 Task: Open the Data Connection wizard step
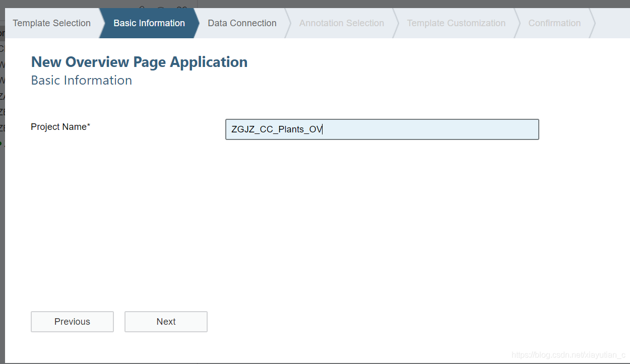[x=242, y=23]
